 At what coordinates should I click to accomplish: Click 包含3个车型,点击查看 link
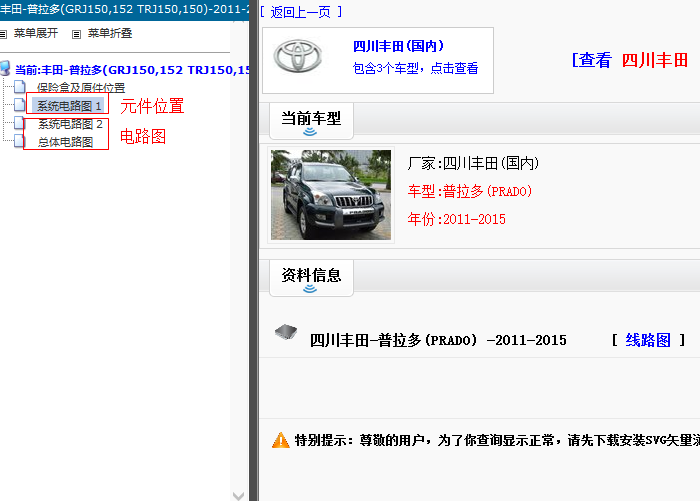pos(415,68)
